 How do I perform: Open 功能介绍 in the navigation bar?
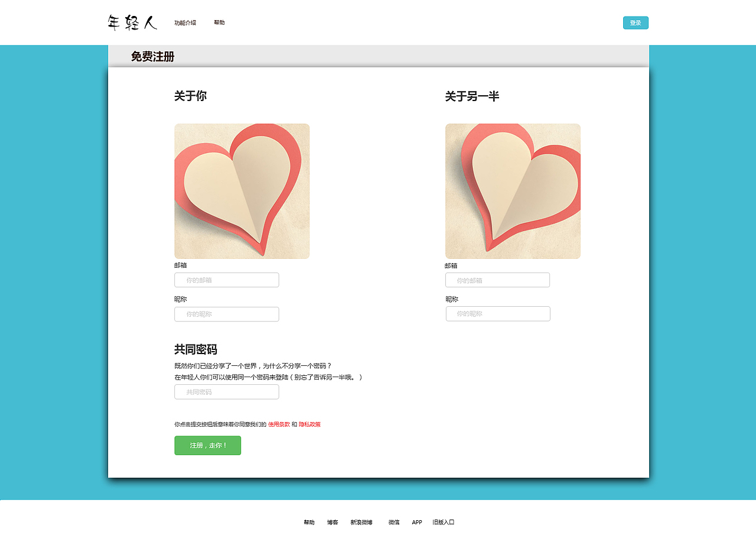tap(185, 22)
